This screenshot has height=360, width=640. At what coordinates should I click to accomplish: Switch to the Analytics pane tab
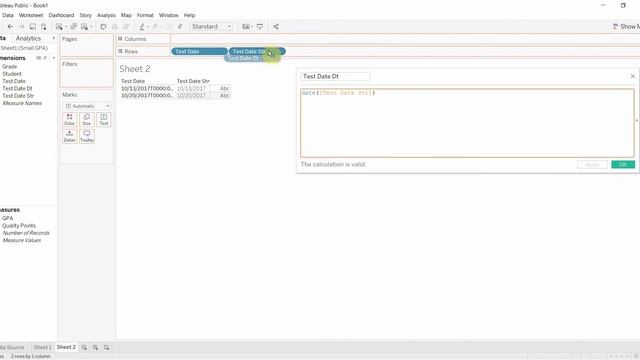[28, 38]
